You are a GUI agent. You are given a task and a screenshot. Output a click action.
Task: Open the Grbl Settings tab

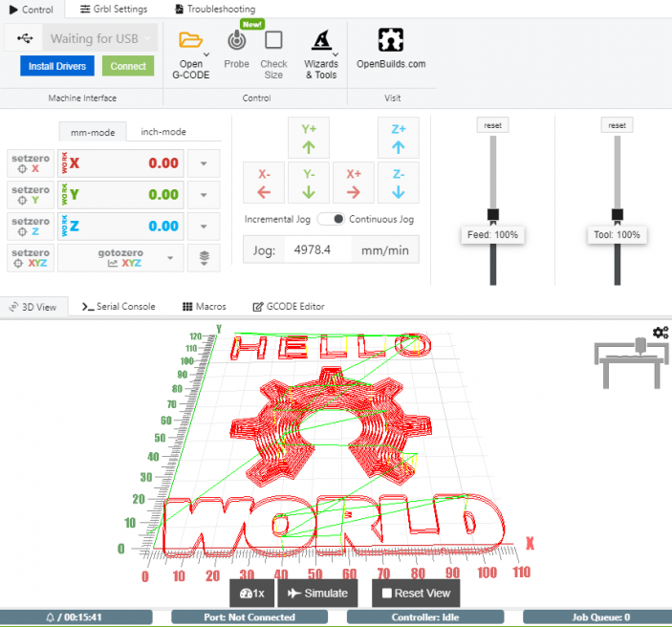click(x=114, y=9)
